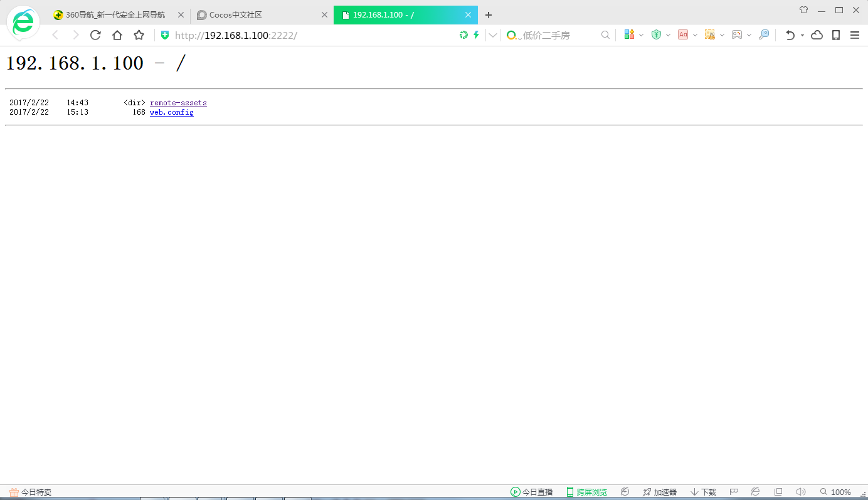Click the overlapping windows icon in status bar

point(778,492)
